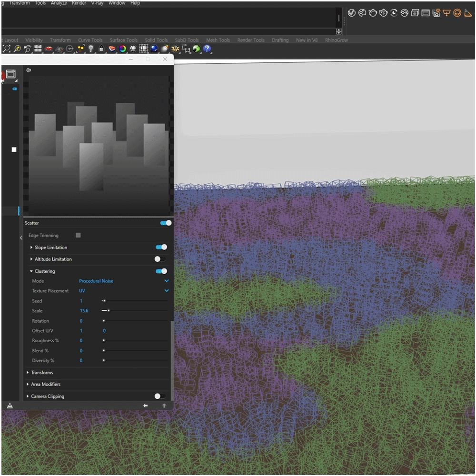Click the up arrow button below the panel
The width and height of the screenshot is (476, 476).
[x=164, y=406]
